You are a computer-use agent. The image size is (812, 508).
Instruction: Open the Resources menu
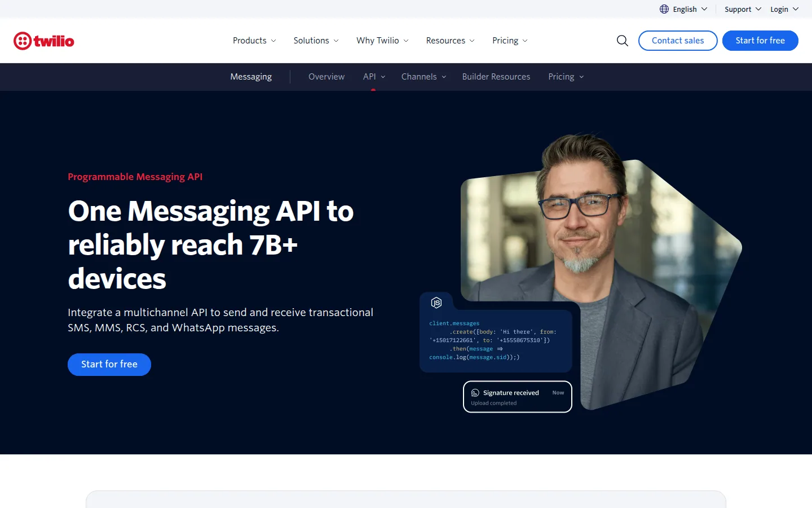pyautogui.click(x=450, y=41)
